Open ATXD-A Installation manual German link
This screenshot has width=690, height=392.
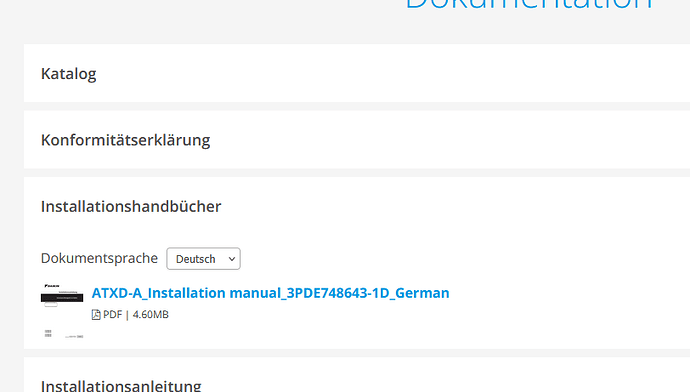(x=270, y=293)
